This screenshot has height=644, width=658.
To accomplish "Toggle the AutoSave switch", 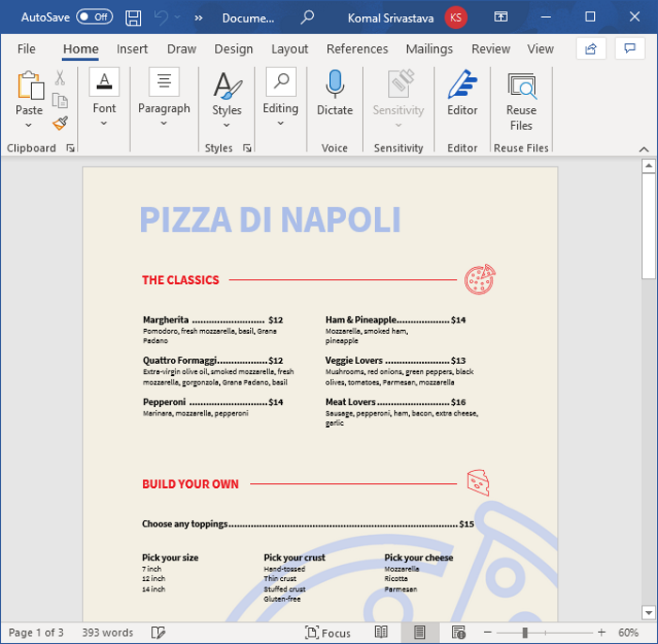I will coord(94,17).
